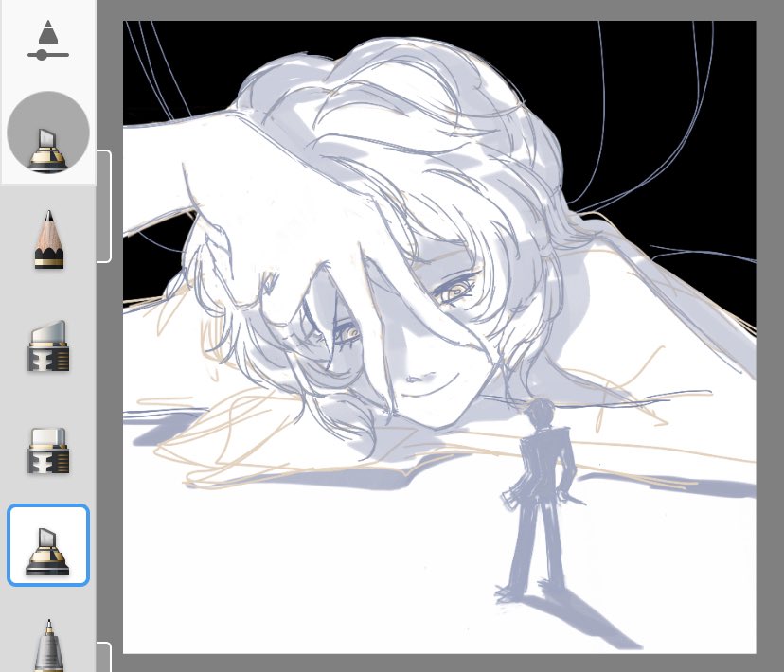Select the second chisel-tip marker tool
The height and width of the screenshot is (672, 784).
48,451
